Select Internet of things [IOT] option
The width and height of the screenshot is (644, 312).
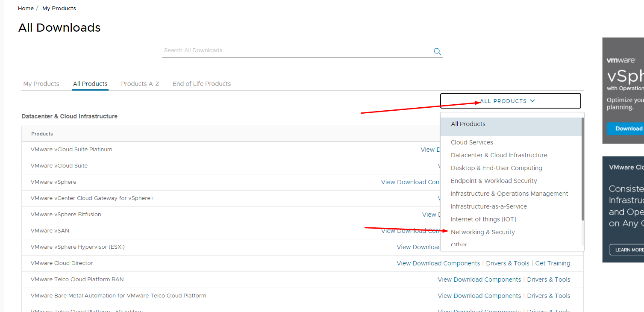click(483, 219)
